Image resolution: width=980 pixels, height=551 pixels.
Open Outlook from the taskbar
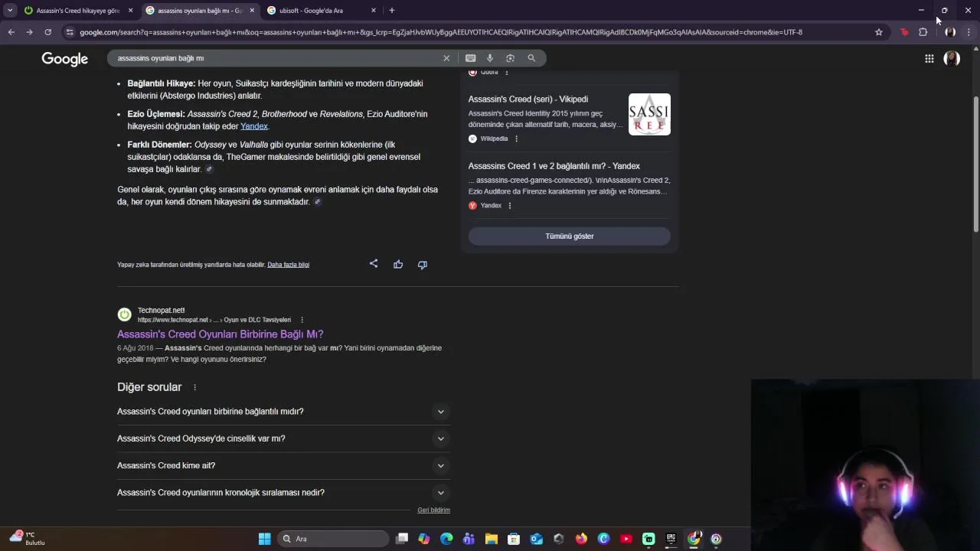(x=537, y=539)
